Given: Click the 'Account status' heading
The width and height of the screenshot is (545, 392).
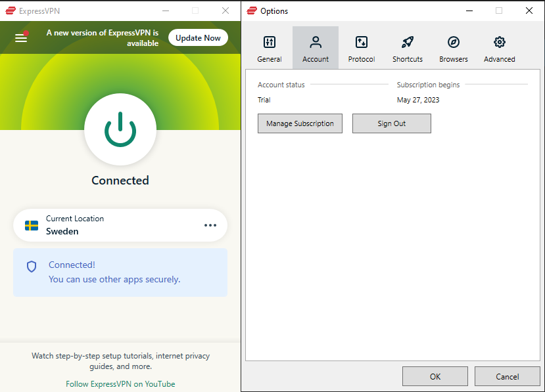Looking at the screenshot, I should 281,85.
